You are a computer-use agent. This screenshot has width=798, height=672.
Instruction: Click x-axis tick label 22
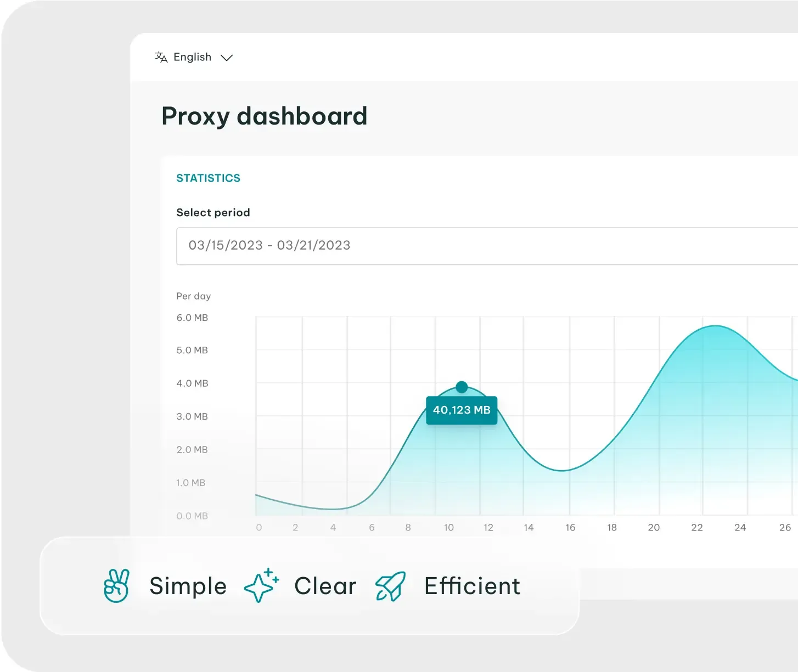click(697, 528)
